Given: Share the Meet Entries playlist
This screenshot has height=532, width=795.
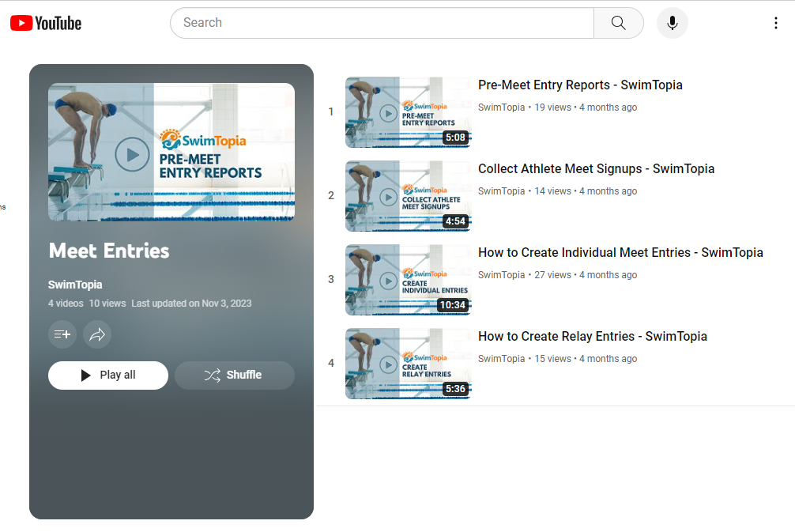Looking at the screenshot, I should click(97, 334).
